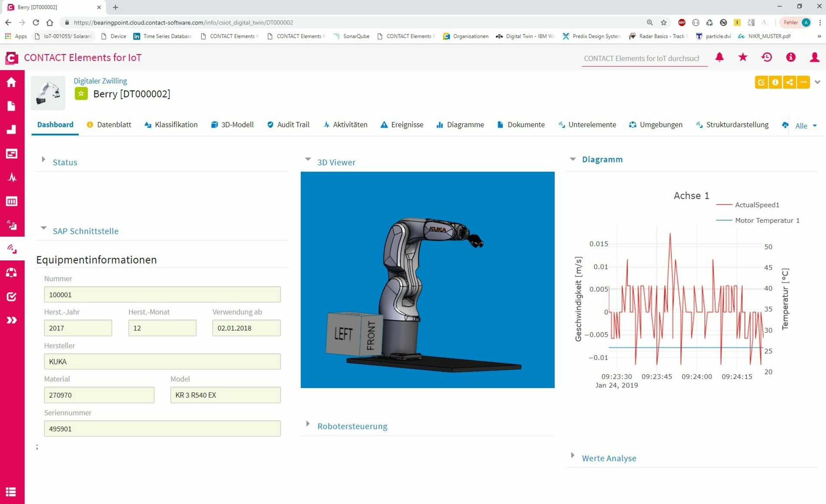Click the notifications bell icon
The image size is (826, 504).
[719, 57]
